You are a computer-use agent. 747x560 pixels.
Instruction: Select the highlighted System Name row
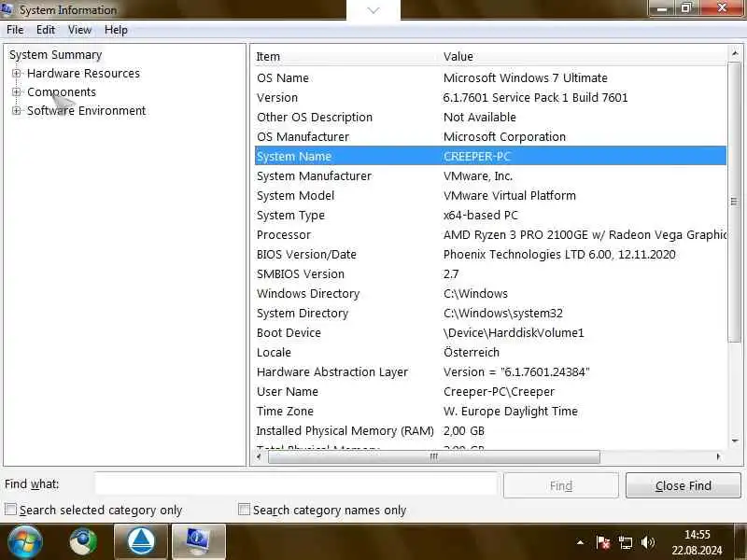490,156
